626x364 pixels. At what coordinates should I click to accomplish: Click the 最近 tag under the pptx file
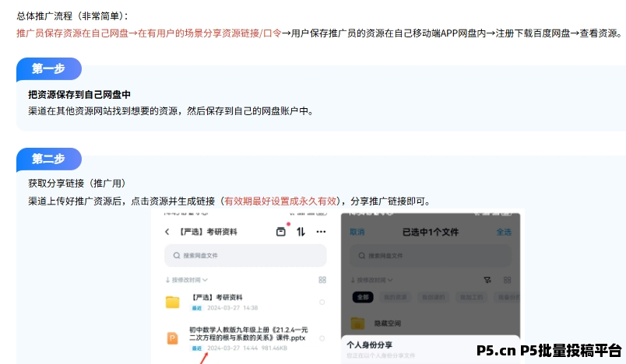pos(197,348)
